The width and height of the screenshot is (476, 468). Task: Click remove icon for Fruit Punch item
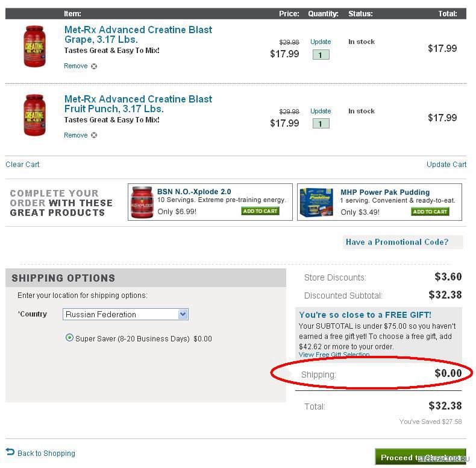click(94, 136)
